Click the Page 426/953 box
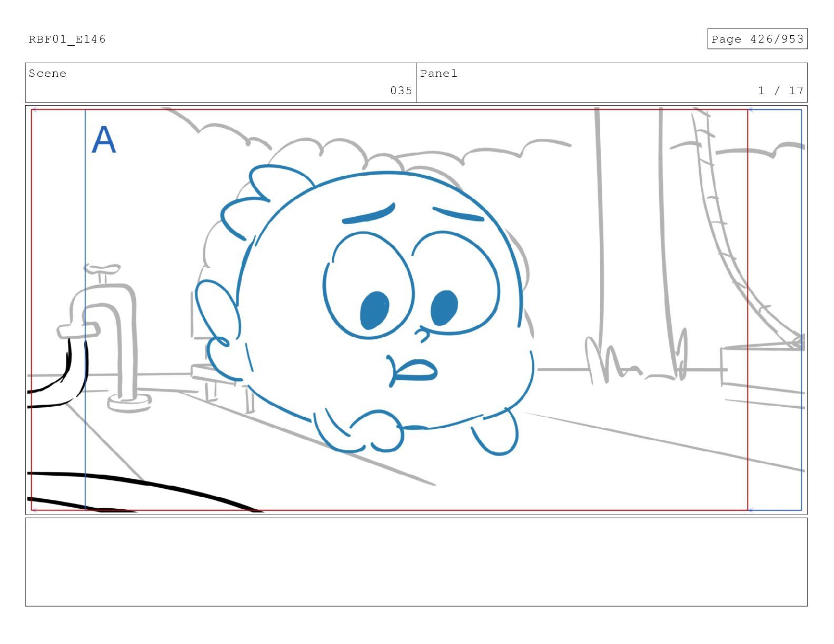This screenshot has height=644, width=834. 757,39
